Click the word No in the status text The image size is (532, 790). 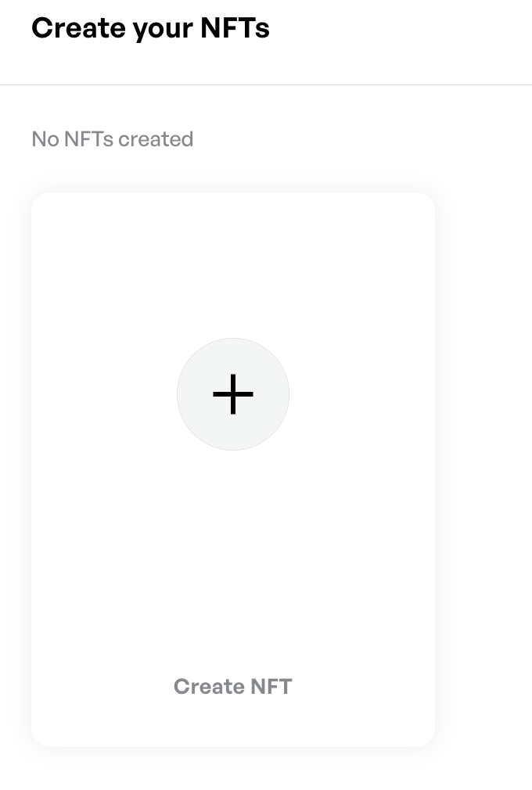click(45, 139)
